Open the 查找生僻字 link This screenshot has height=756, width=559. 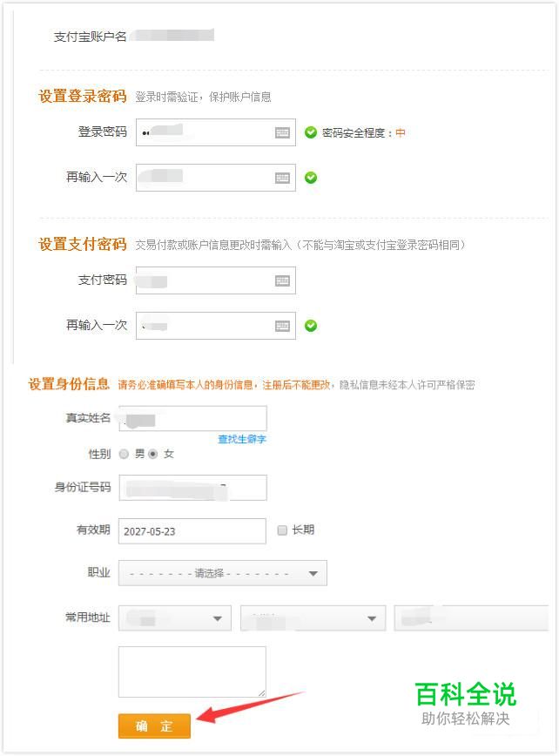tap(242, 439)
